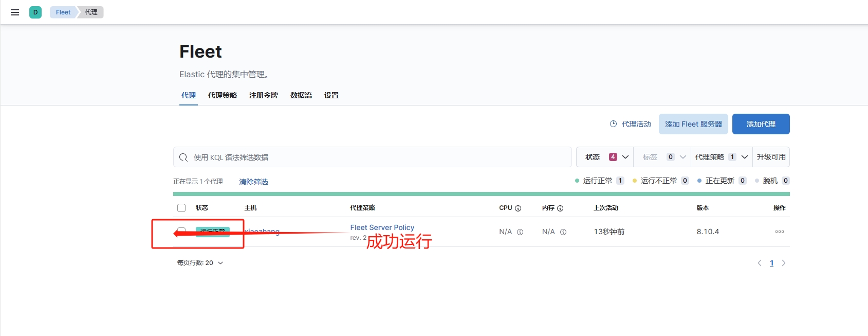868x336 pixels.
Task: Click the version 8.10.4 cell
Action: (708, 232)
